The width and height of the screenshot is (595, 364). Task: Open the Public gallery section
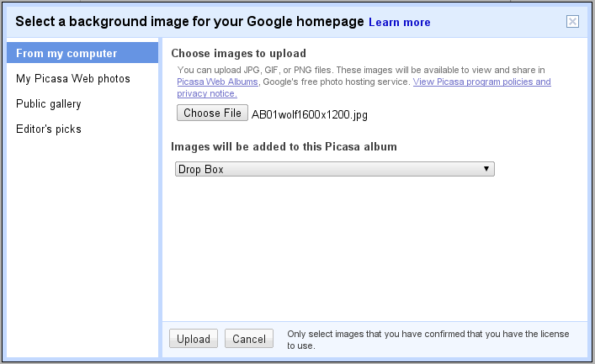pyautogui.click(x=49, y=104)
